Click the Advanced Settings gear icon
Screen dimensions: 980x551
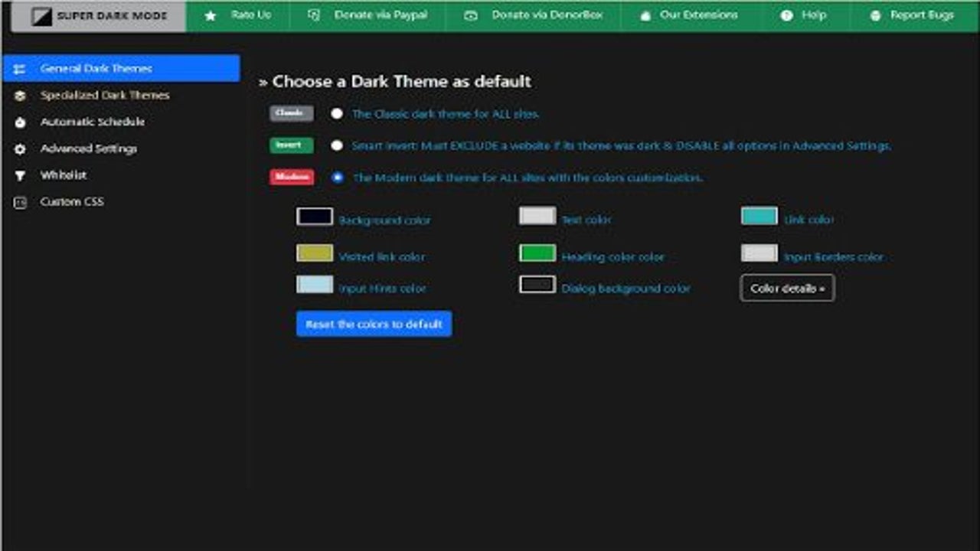pyautogui.click(x=20, y=149)
